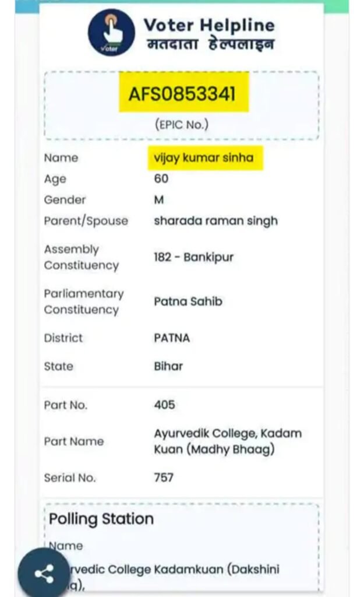Click the Serial No. value 757

pyautogui.click(x=164, y=477)
